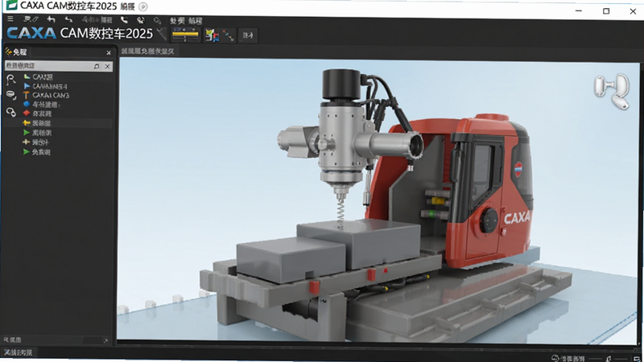Click the bottom sidebar chain icon
Screen dimensions: 644x362
click(10, 112)
